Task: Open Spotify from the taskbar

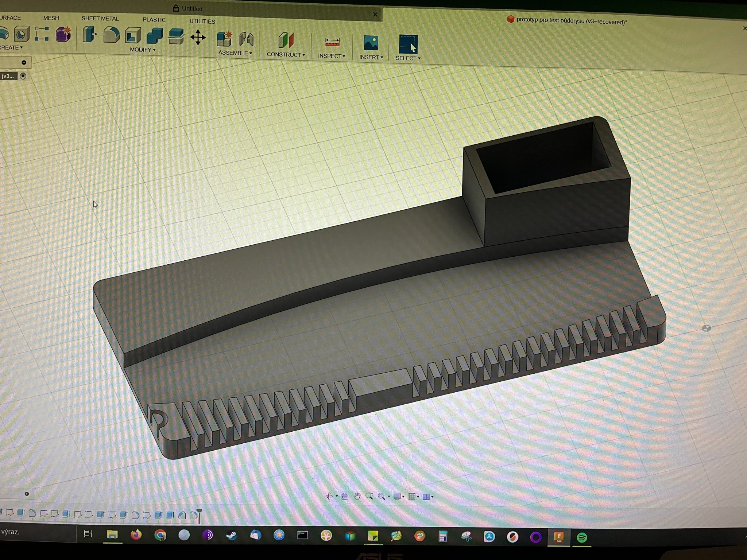Action: [582, 537]
